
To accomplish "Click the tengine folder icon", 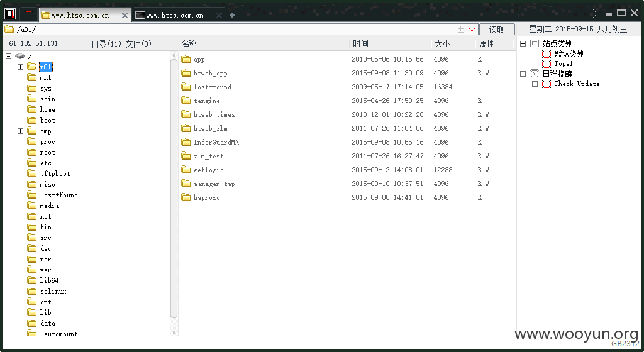I will coord(186,101).
